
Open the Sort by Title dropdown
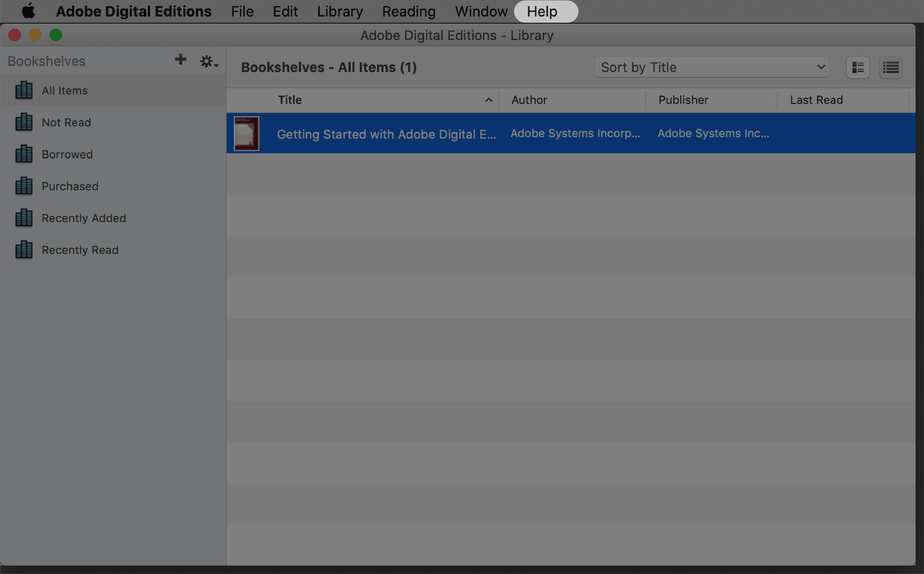point(711,67)
